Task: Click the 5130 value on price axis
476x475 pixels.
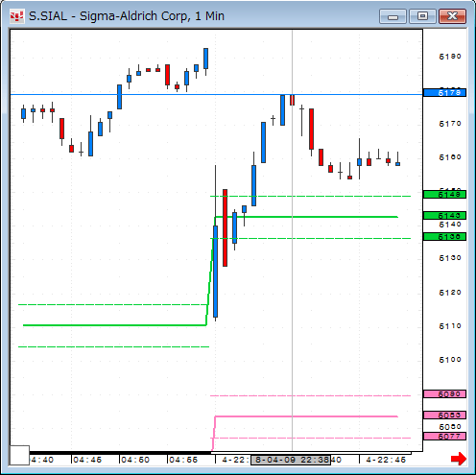Action: [450, 258]
